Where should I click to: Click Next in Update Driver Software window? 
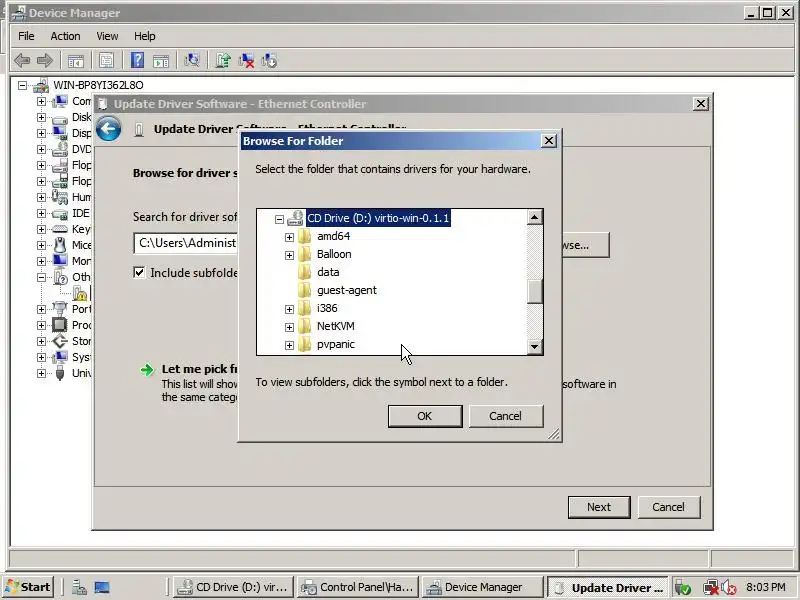pos(599,507)
